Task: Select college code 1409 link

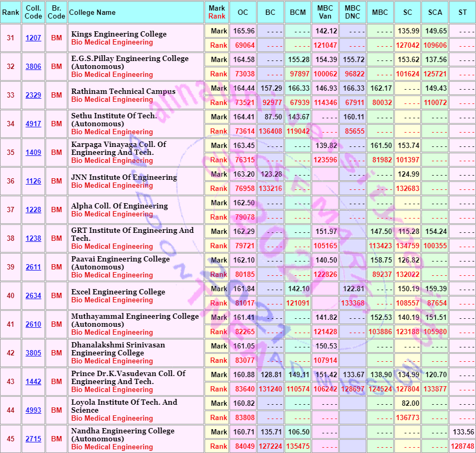Action: tap(33, 153)
